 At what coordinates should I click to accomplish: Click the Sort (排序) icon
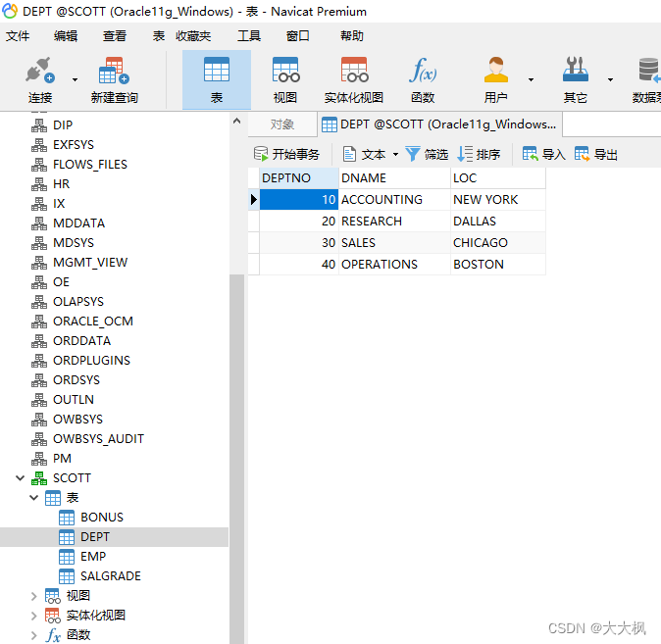pos(465,154)
